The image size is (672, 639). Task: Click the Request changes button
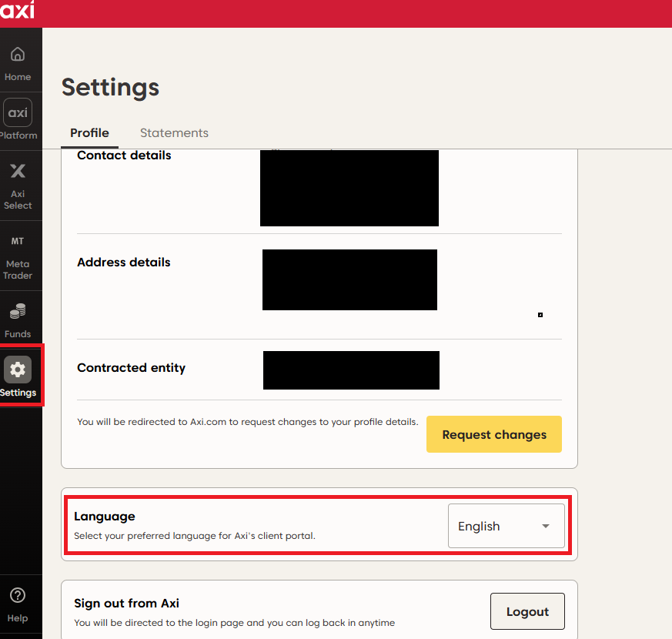493,434
